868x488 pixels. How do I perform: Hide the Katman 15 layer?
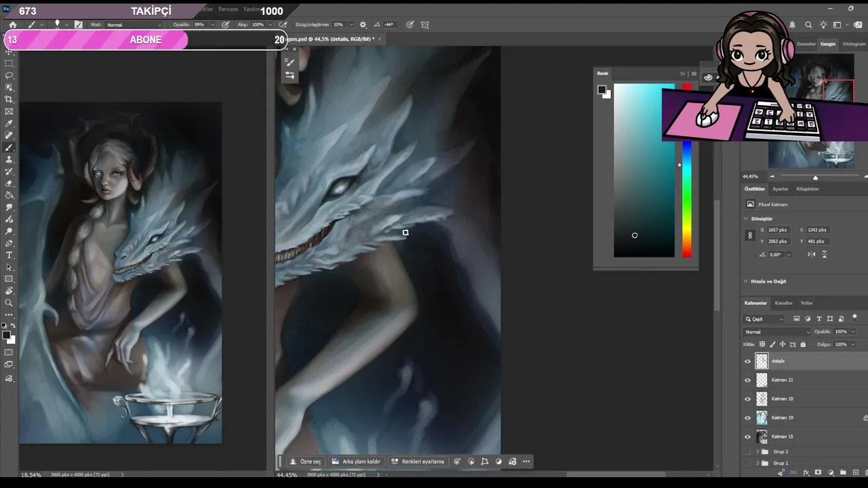[x=748, y=437]
